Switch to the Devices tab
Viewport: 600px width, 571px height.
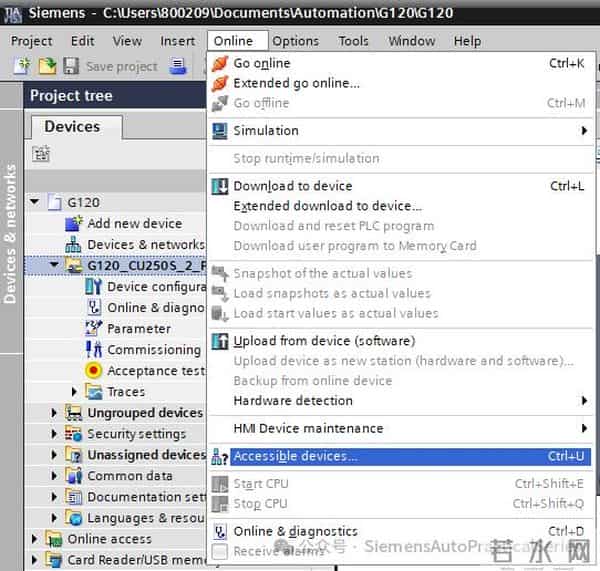[x=72, y=127]
